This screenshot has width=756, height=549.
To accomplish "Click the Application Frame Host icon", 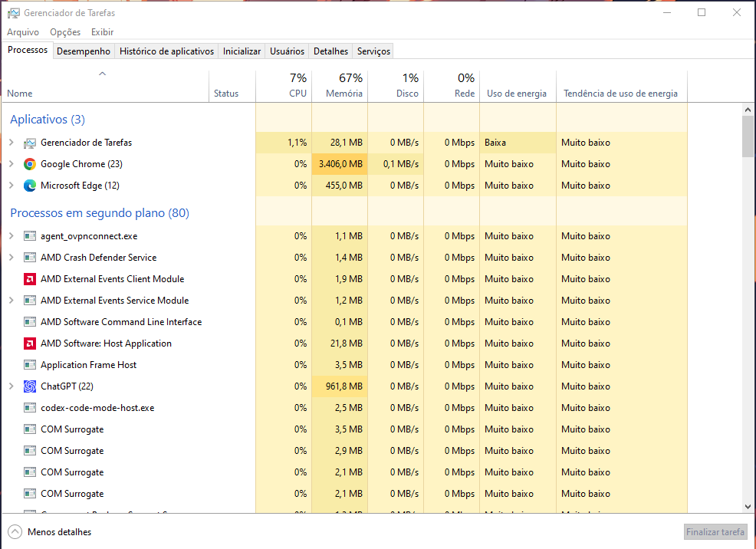I will (x=30, y=365).
